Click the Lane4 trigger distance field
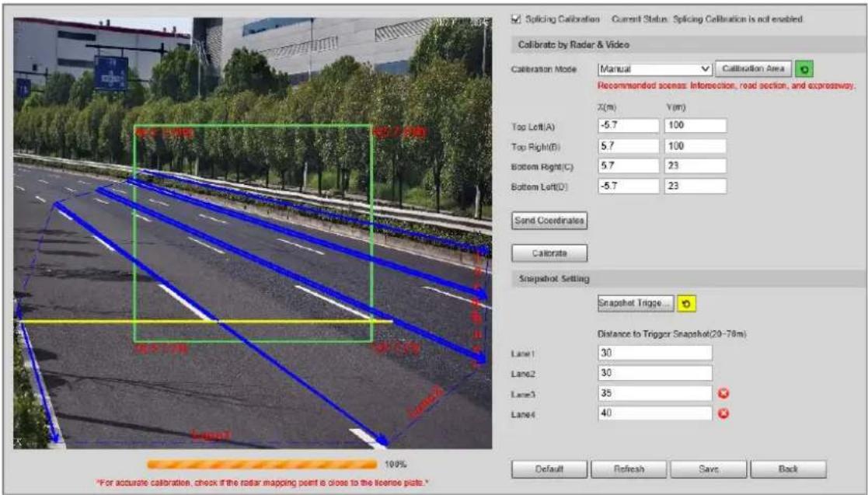The height and width of the screenshot is (495, 868). [x=655, y=413]
